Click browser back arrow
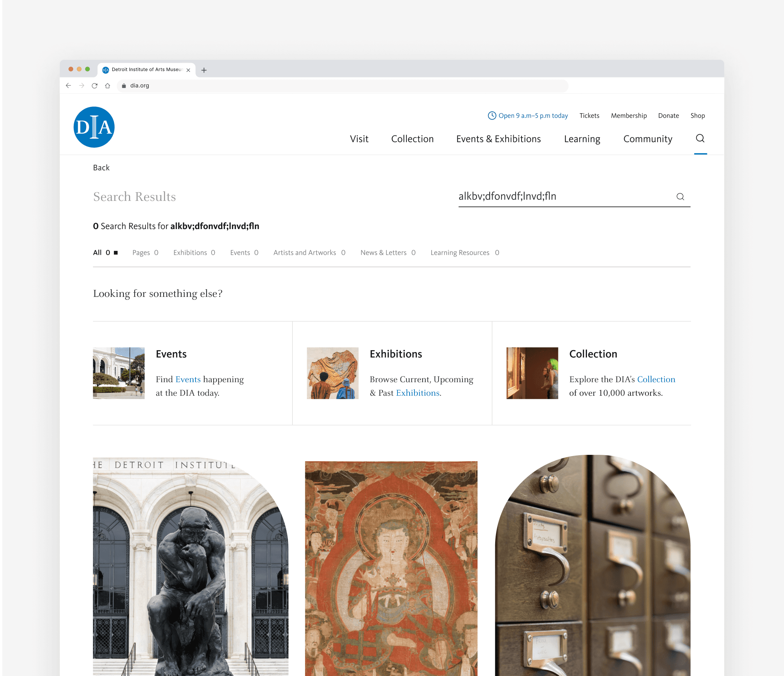784x676 pixels. click(68, 85)
